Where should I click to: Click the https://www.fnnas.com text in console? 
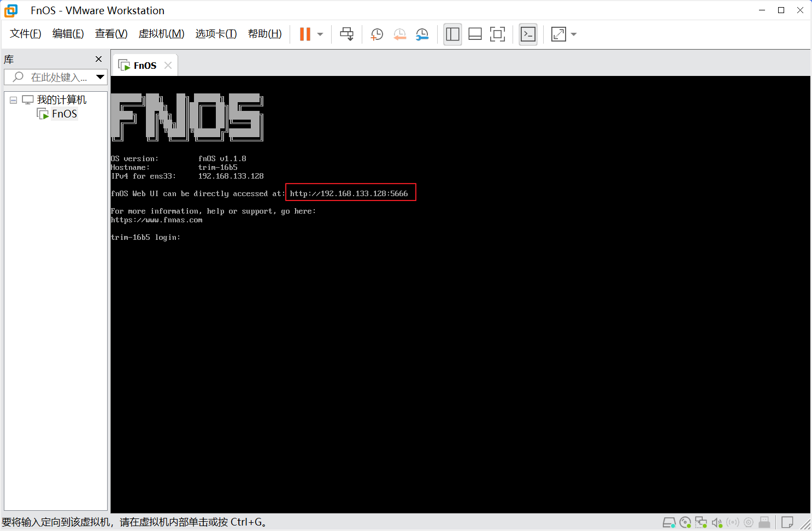tap(157, 220)
